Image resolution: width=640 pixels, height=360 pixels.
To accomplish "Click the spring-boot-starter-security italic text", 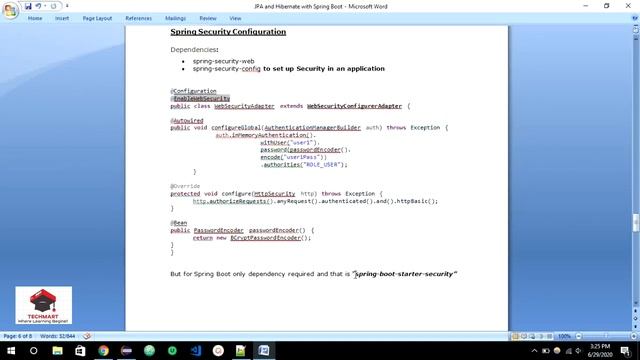I will 404,274.
